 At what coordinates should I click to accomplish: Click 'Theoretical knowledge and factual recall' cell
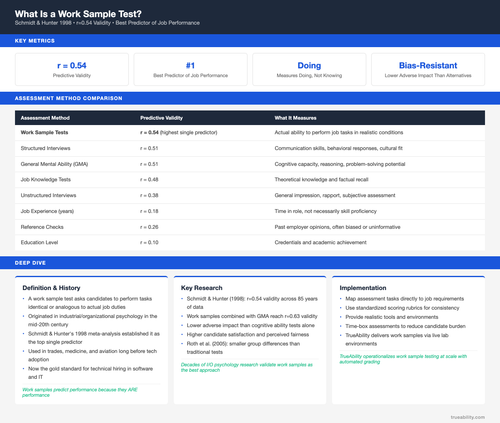coord(321,180)
